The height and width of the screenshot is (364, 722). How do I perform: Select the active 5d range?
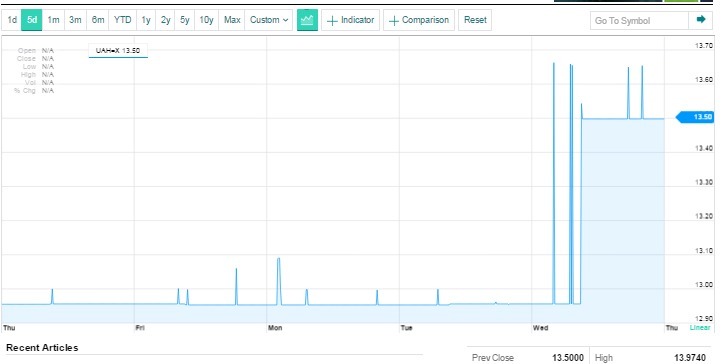(32, 20)
